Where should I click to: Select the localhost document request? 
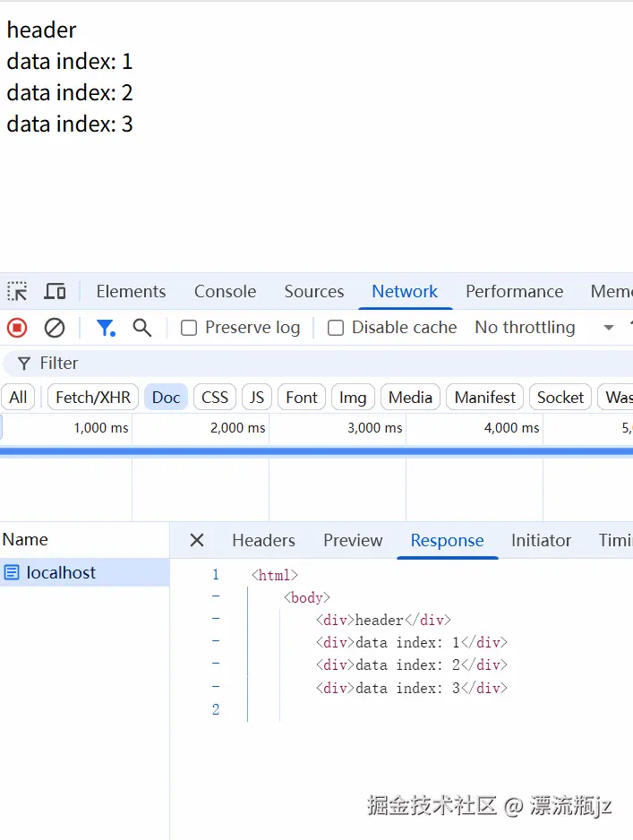point(61,572)
